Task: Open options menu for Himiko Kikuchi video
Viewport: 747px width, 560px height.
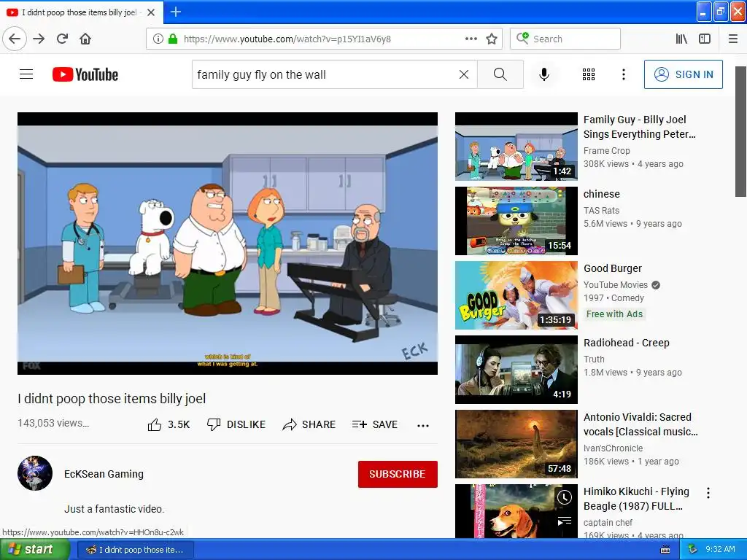Action: (x=708, y=493)
